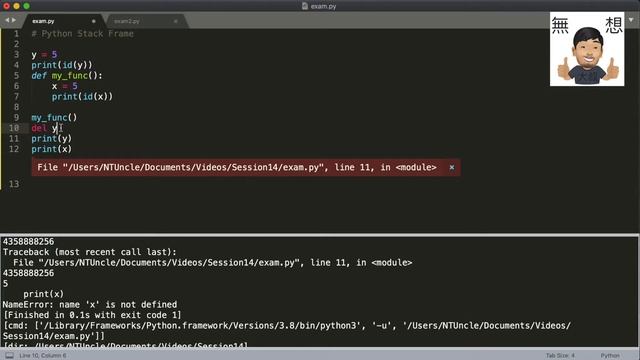Click line number 13 in the gutter

tap(14, 184)
